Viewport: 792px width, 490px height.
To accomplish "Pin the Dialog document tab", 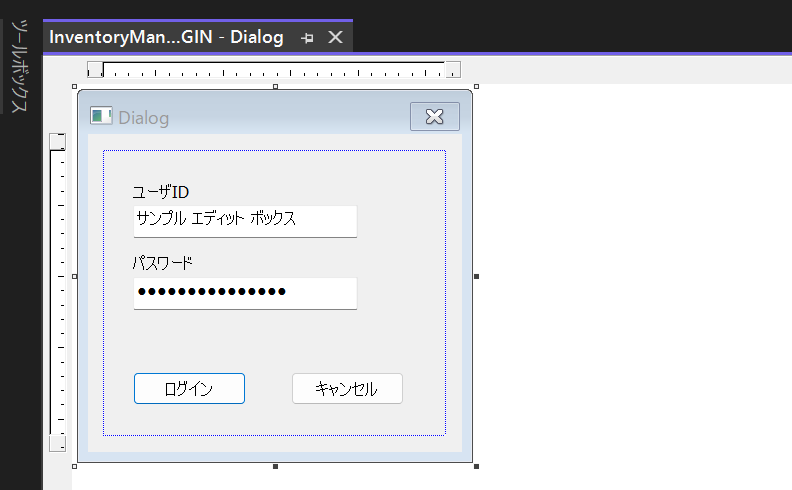I will (308, 38).
